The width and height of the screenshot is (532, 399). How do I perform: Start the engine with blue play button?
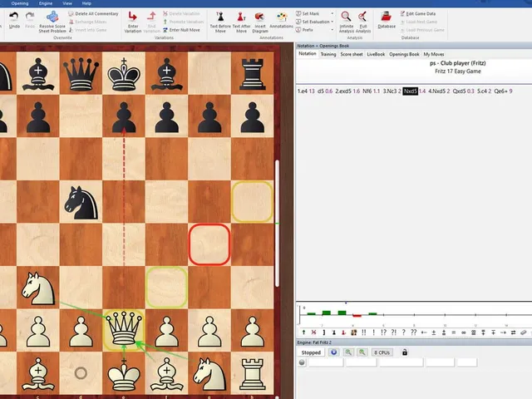[x=334, y=352]
